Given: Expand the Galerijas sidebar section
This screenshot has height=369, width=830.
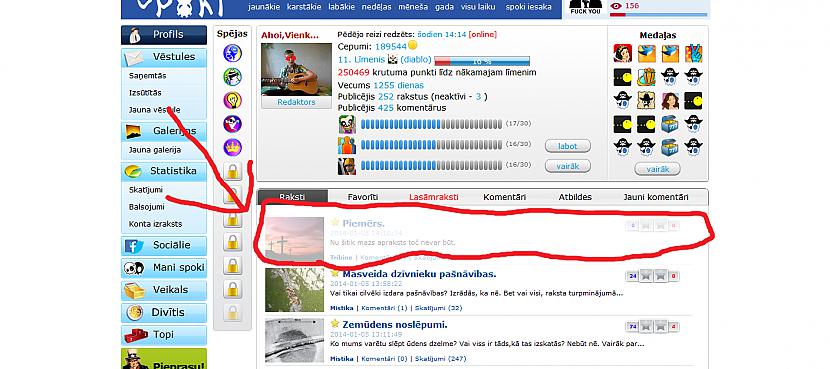Looking at the screenshot, I should [x=164, y=131].
